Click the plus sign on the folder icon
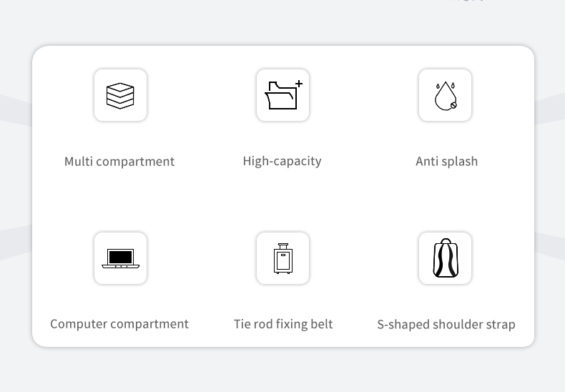The image size is (565, 392). point(299,84)
